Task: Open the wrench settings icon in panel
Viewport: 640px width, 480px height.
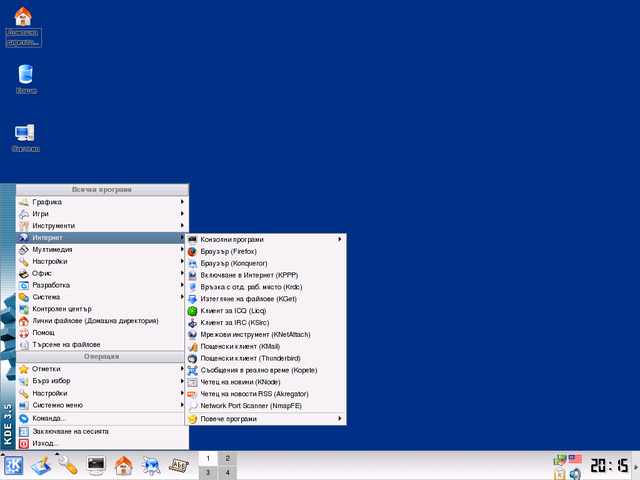Action: pos(68,465)
